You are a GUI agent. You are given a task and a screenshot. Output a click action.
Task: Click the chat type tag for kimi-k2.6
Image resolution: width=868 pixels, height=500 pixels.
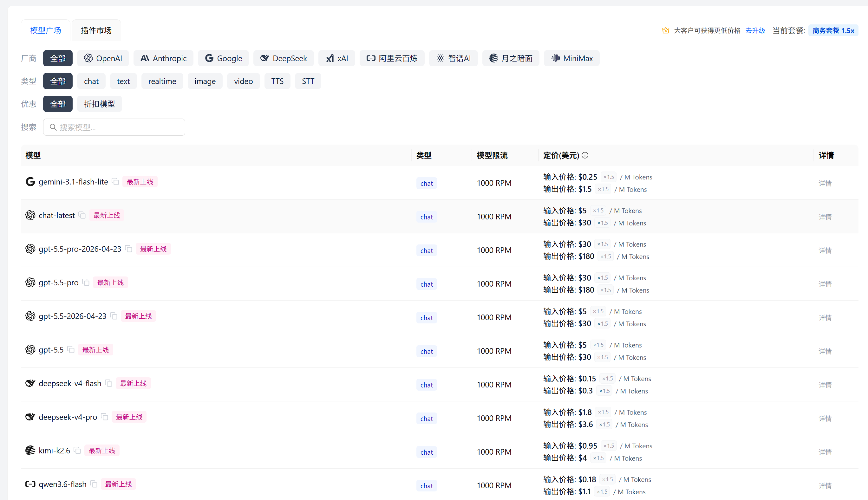click(427, 452)
